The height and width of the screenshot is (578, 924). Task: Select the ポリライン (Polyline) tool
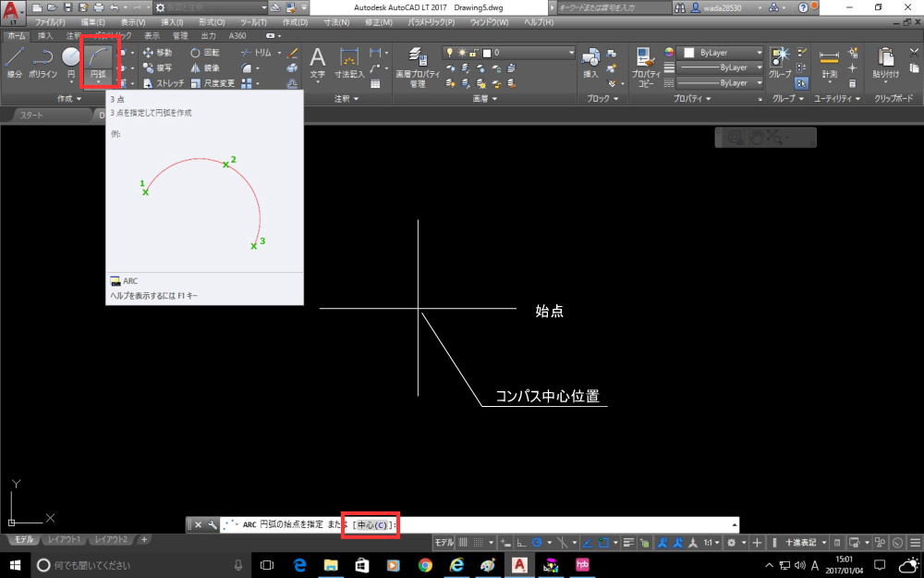[43, 64]
